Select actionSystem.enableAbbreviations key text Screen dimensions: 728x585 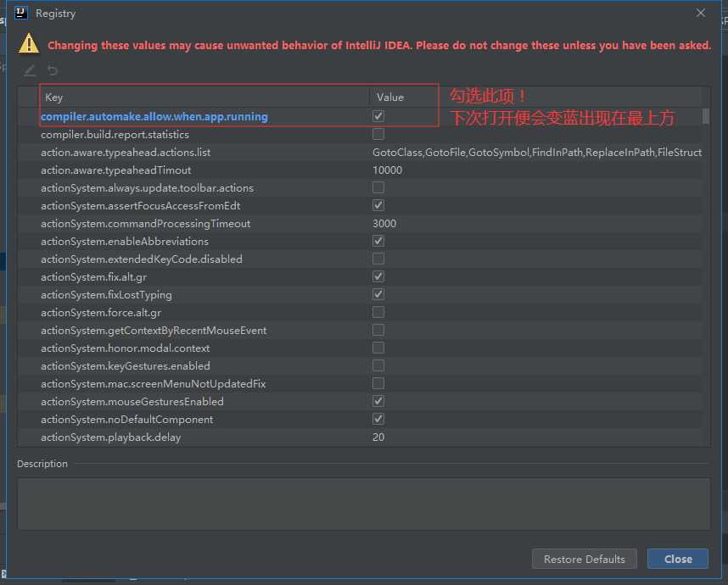125,242
